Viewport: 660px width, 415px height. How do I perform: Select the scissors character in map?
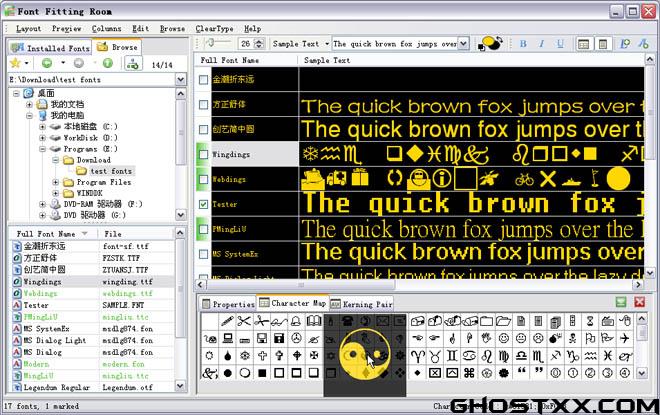point(244,322)
